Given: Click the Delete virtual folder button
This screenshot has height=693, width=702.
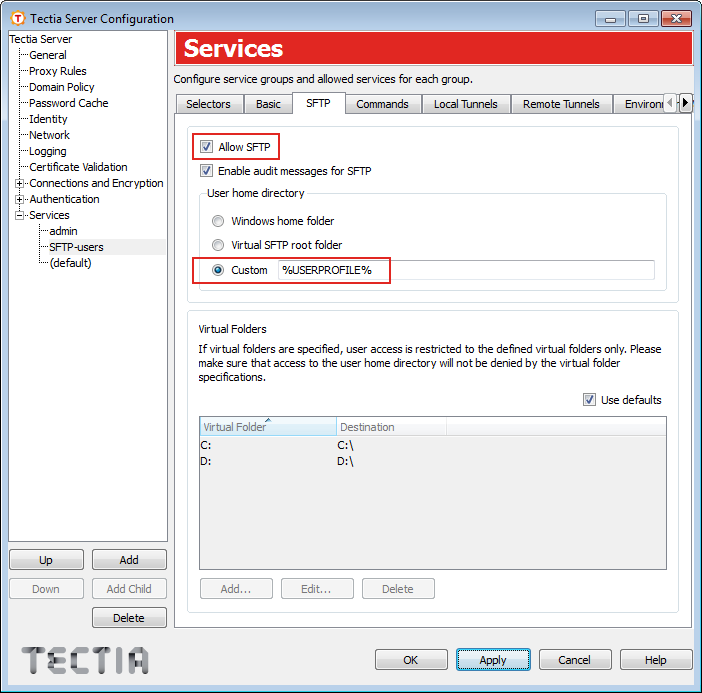Looking at the screenshot, I should pyautogui.click(x=398, y=589).
